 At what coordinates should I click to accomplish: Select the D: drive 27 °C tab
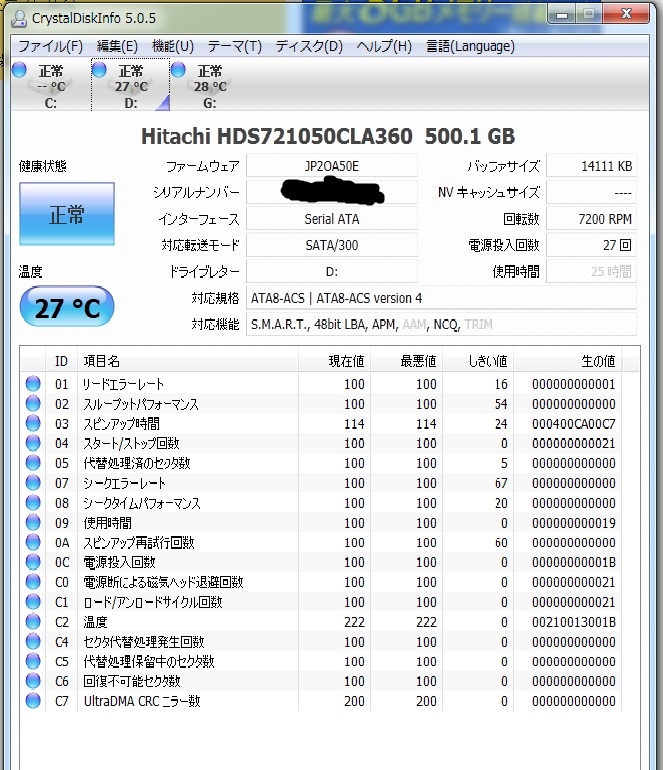pos(131,85)
